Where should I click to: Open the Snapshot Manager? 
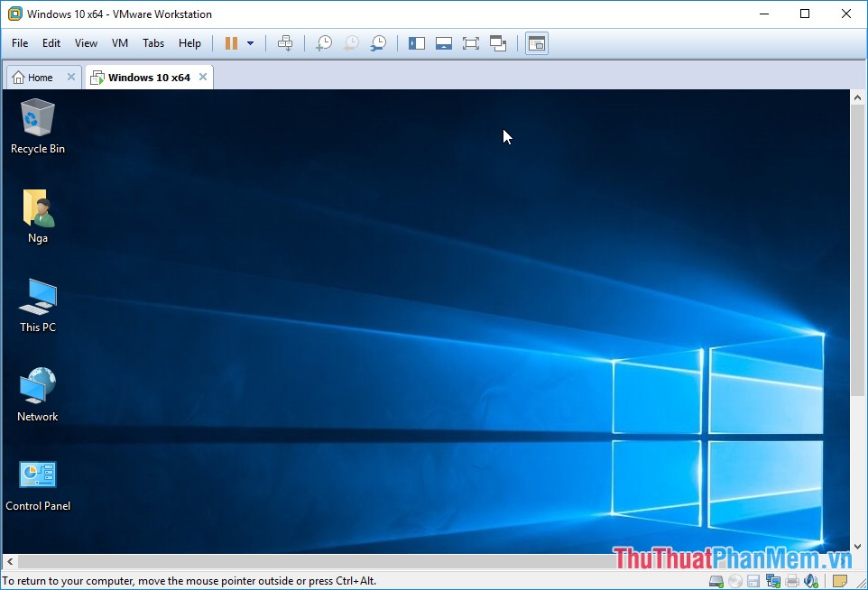(379, 42)
